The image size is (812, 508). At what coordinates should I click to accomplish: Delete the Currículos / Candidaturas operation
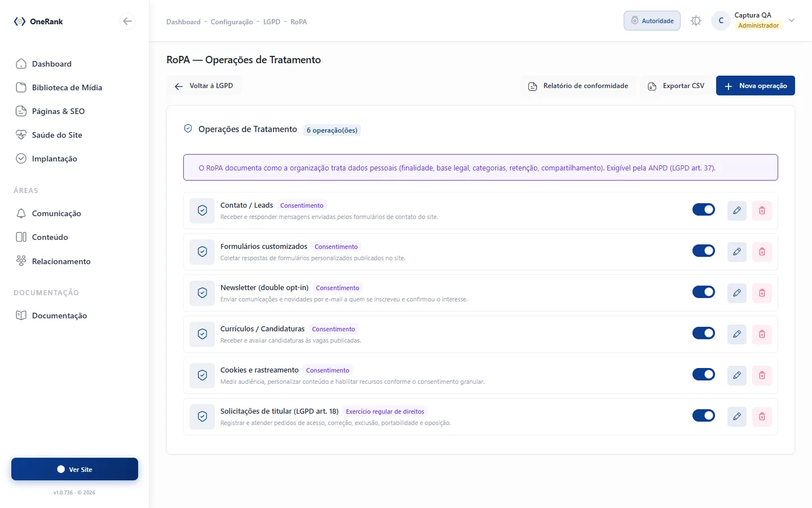click(x=762, y=334)
